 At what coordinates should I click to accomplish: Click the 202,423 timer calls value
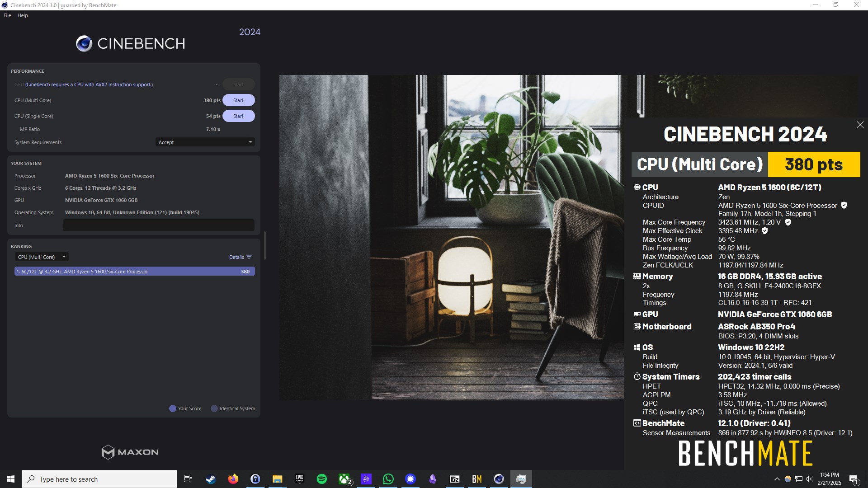pyautogui.click(x=755, y=376)
